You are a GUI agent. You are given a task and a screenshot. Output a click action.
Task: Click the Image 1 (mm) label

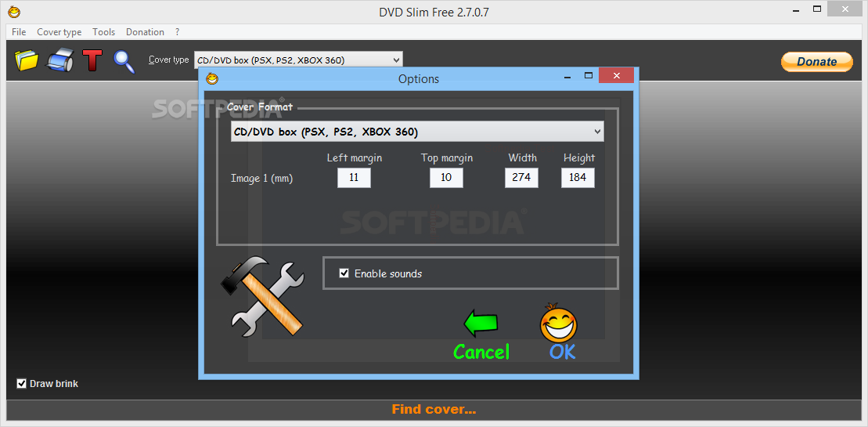261,179
